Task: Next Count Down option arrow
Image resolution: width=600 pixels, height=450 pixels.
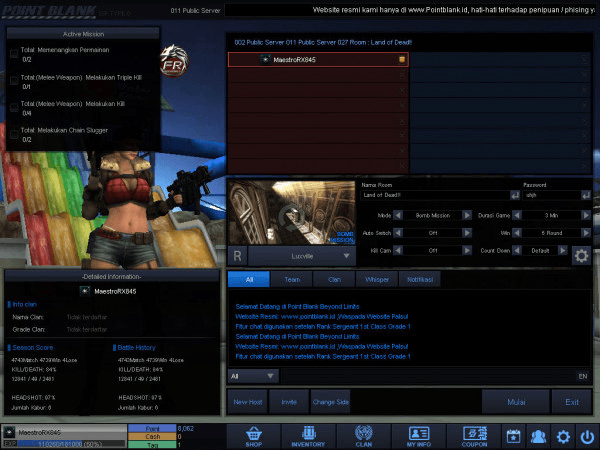Action: click(562, 250)
